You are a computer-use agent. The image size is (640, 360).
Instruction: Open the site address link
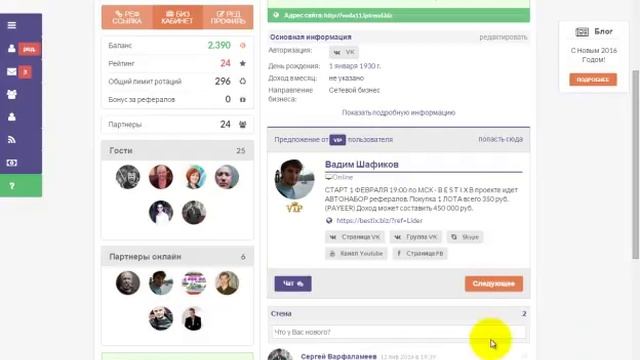(358, 16)
